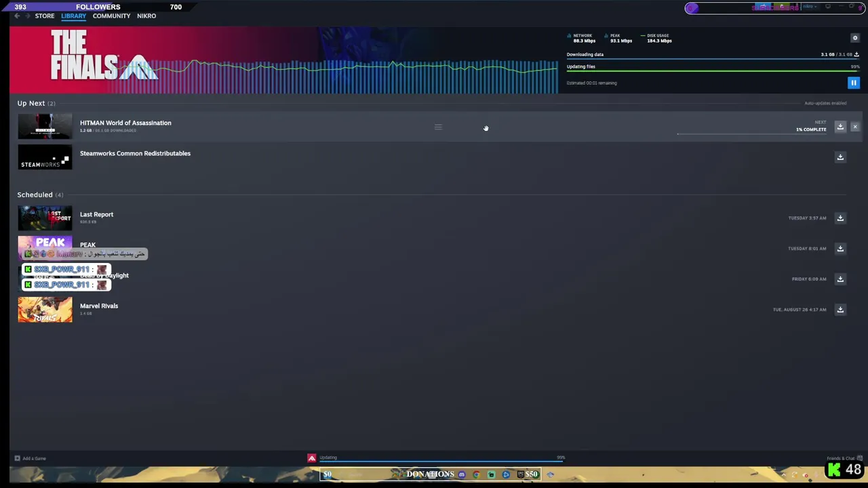Click the network 88.3 Mbps value
The image size is (868, 488).
tap(585, 41)
